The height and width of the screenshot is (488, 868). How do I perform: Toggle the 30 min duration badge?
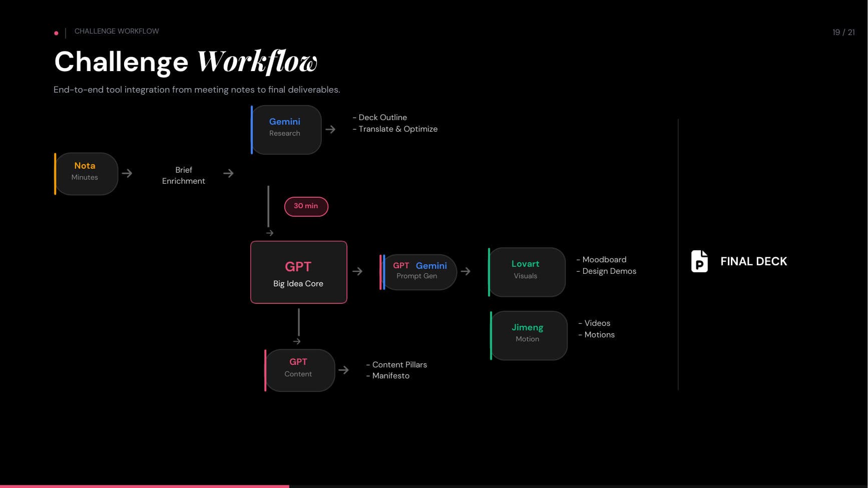point(306,206)
